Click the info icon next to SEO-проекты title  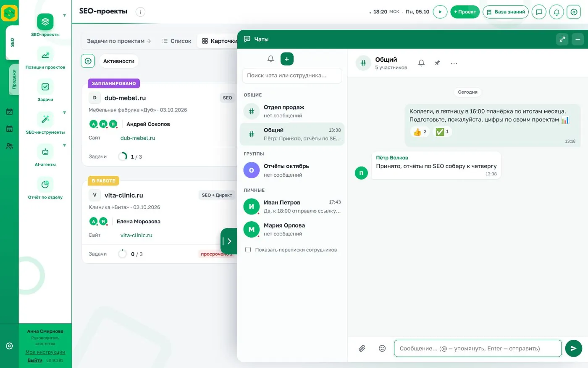pos(140,12)
